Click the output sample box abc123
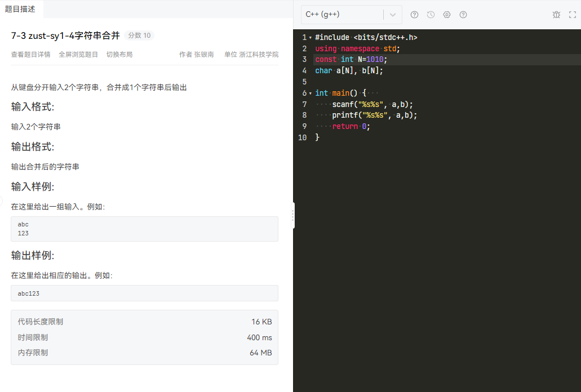The width and height of the screenshot is (581, 392). 144,293
